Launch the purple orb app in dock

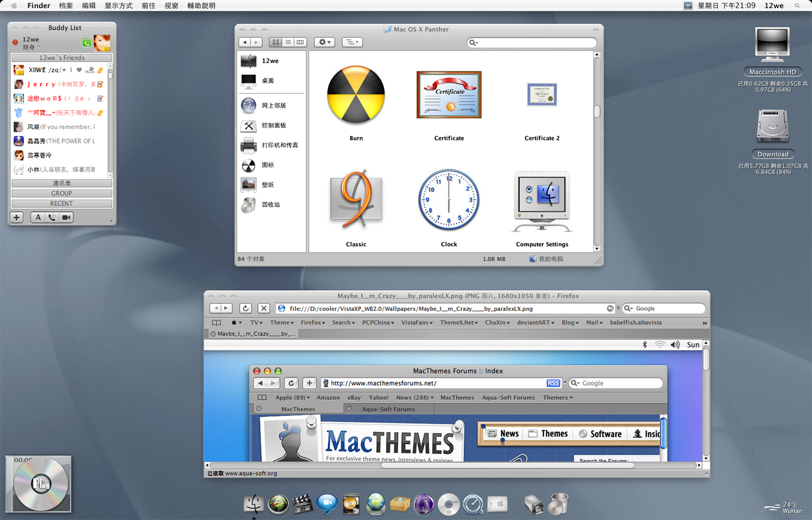click(x=424, y=504)
